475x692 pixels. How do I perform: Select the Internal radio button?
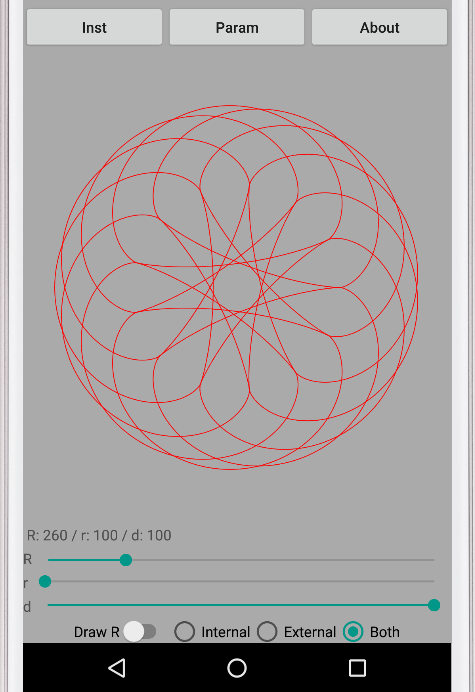click(x=185, y=632)
